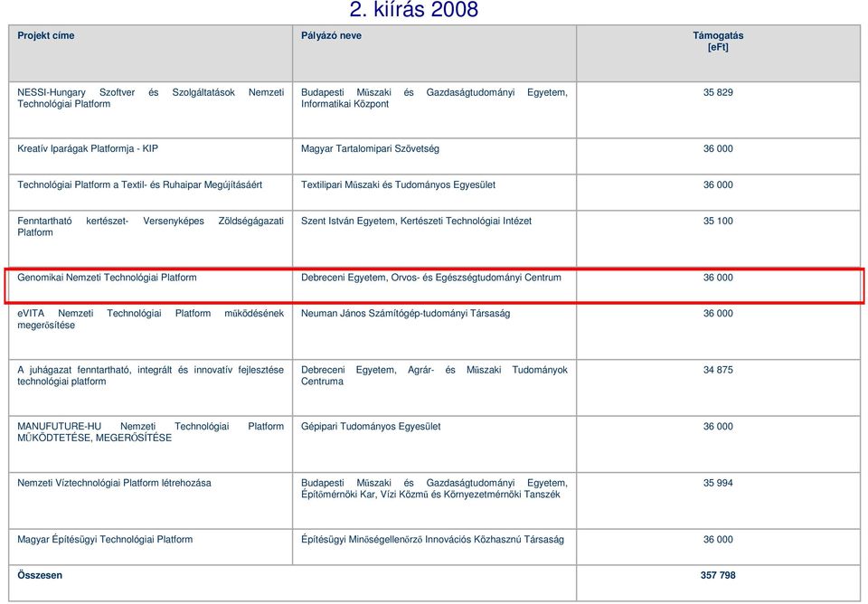Viewport: 868px width, 604px height.
Task: Select the amount 35 994
Action: [x=718, y=483]
